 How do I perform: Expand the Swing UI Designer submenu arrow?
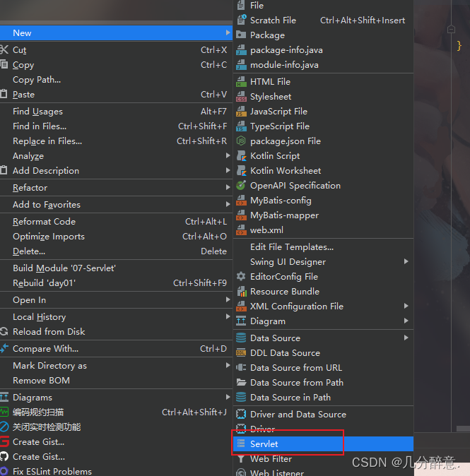coord(406,261)
